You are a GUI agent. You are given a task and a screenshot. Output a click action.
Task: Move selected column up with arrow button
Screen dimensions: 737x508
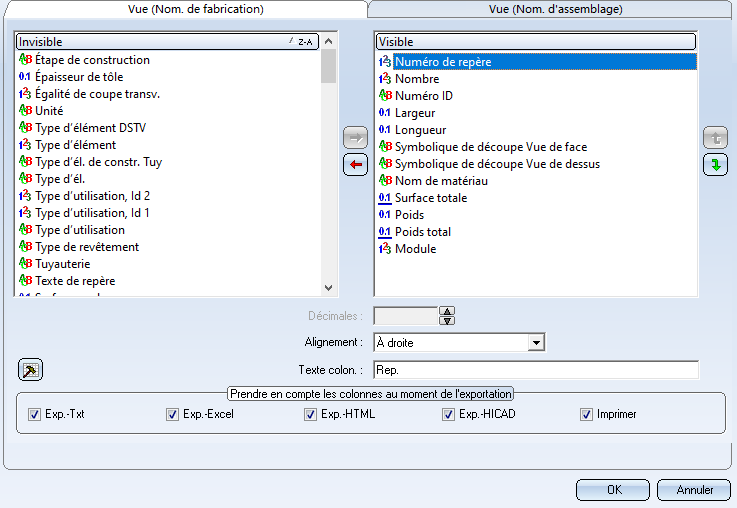(x=715, y=138)
